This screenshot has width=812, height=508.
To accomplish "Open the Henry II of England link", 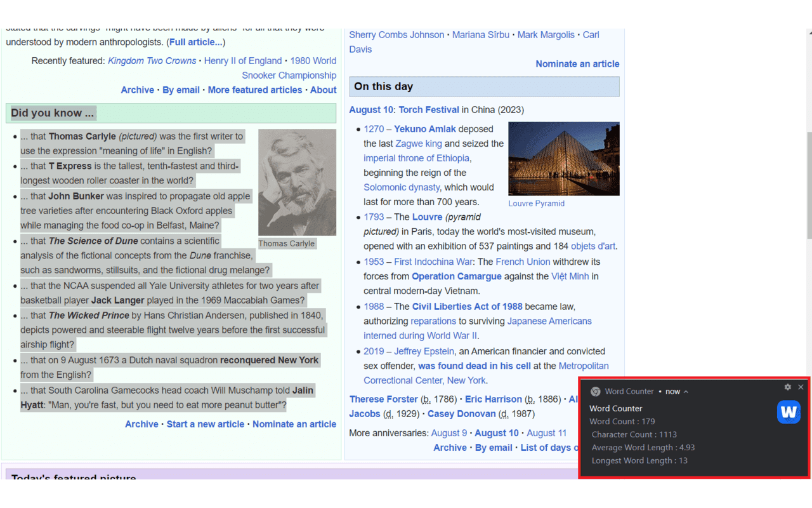I will (x=243, y=61).
